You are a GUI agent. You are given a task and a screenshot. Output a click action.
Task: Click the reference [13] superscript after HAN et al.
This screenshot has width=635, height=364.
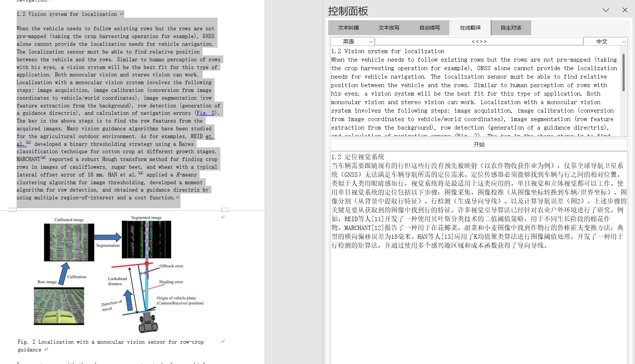coord(141,173)
